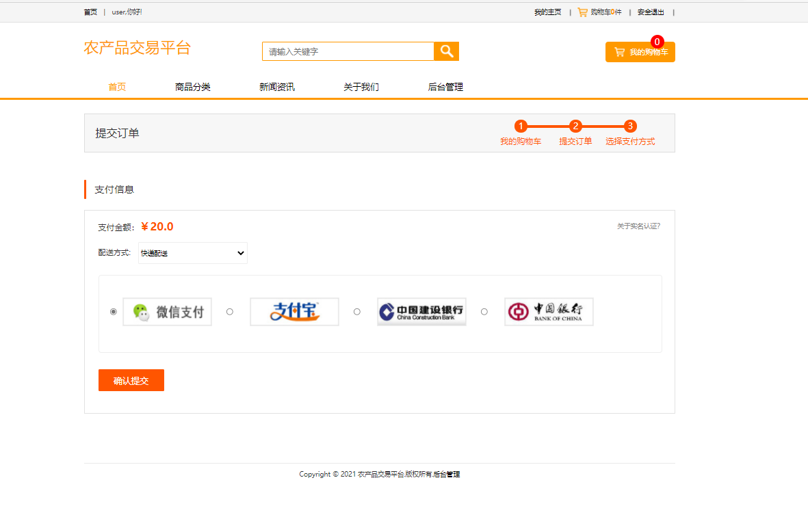The image size is (808, 532).
Task: Open 后台管理 navigation tab
Action: [446, 87]
